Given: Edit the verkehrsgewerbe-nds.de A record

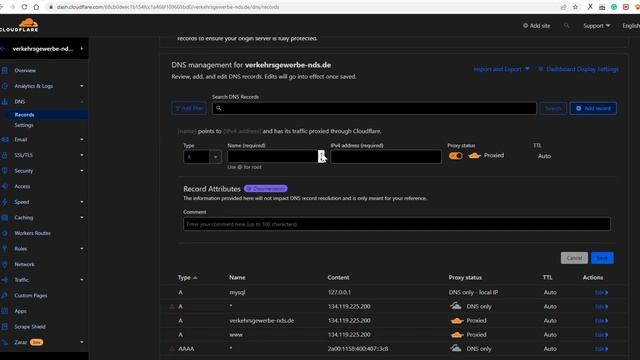Looking at the screenshot, I should point(601,320).
